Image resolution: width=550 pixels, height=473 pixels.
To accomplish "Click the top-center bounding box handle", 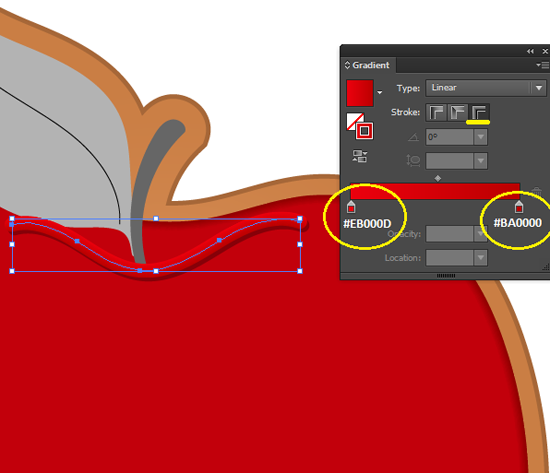I will pos(156,219).
